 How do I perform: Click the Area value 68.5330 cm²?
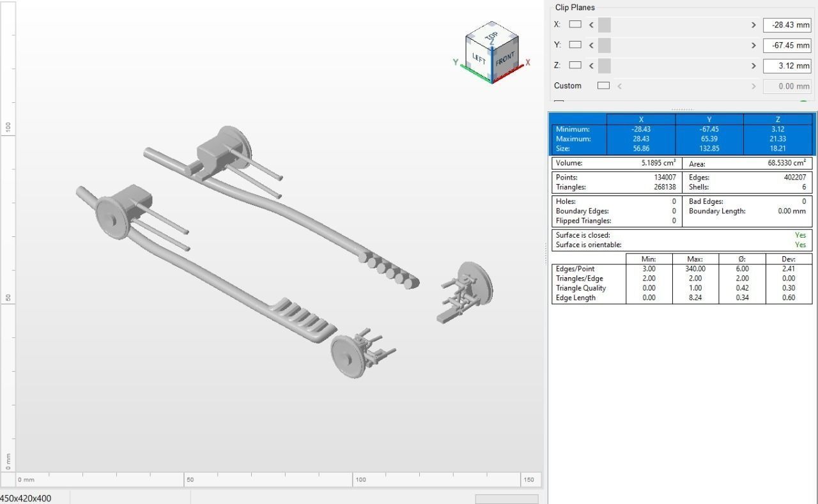coord(787,163)
